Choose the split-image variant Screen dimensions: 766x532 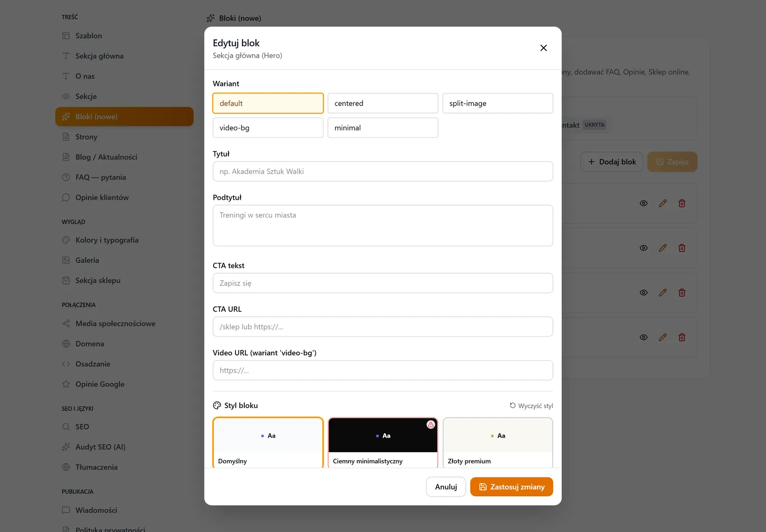click(x=498, y=103)
